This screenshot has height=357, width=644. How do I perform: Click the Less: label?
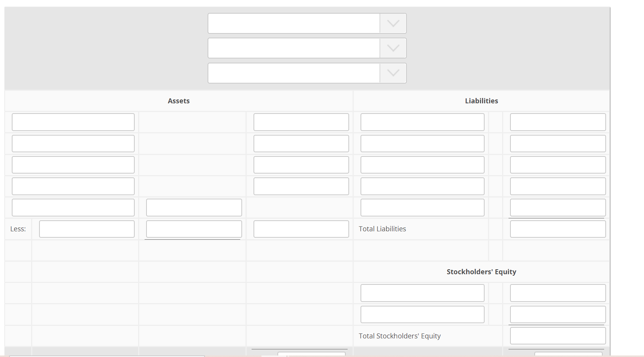coord(18,229)
